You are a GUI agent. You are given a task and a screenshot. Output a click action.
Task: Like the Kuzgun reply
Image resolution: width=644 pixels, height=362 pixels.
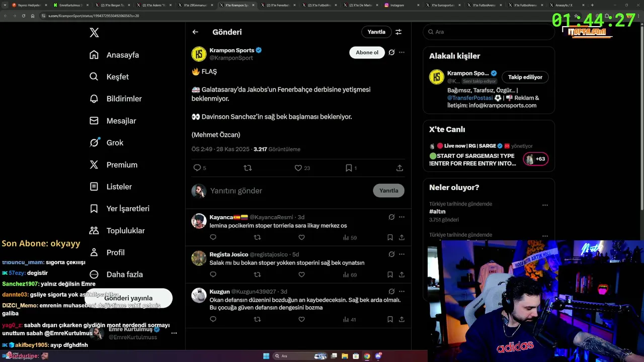tap(301, 319)
